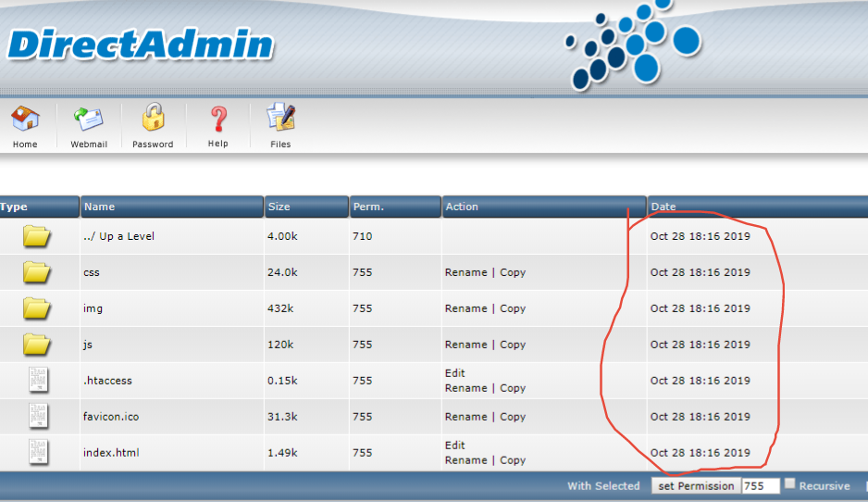Toggle the Recursive checkbox
This screenshot has height=502, width=868.
(790, 483)
